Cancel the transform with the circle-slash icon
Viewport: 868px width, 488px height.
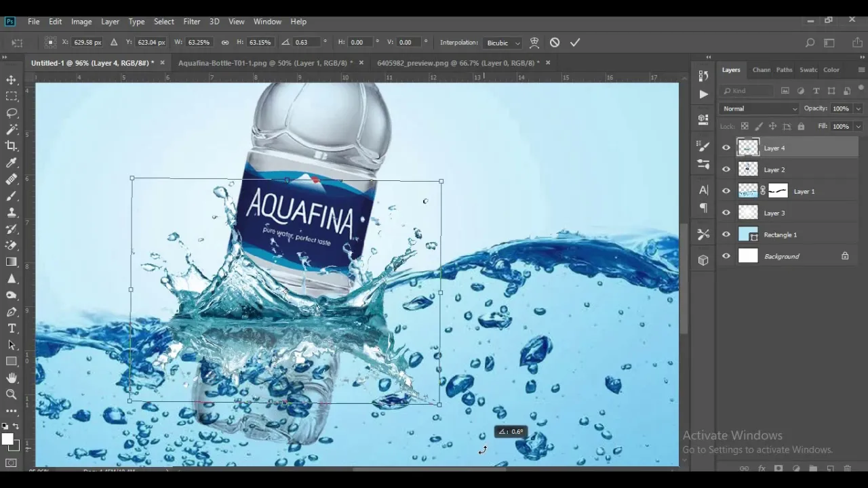pyautogui.click(x=555, y=42)
